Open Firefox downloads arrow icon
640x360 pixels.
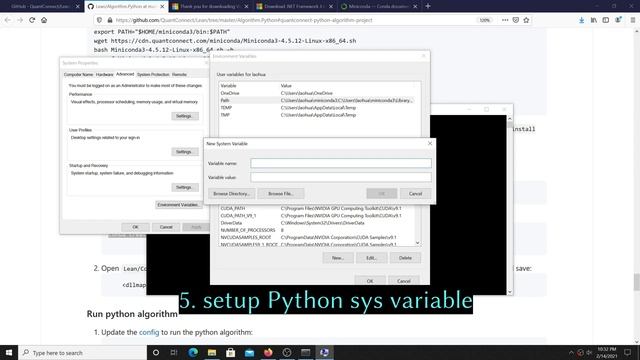[581, 20]
